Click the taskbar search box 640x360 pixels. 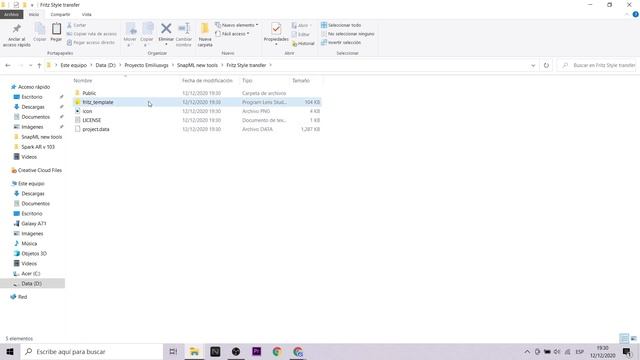[91, 351]
